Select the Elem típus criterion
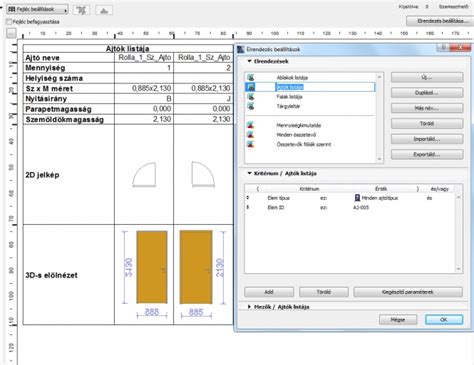The width and height of the screenshot is (474, 365). (278, 198)
